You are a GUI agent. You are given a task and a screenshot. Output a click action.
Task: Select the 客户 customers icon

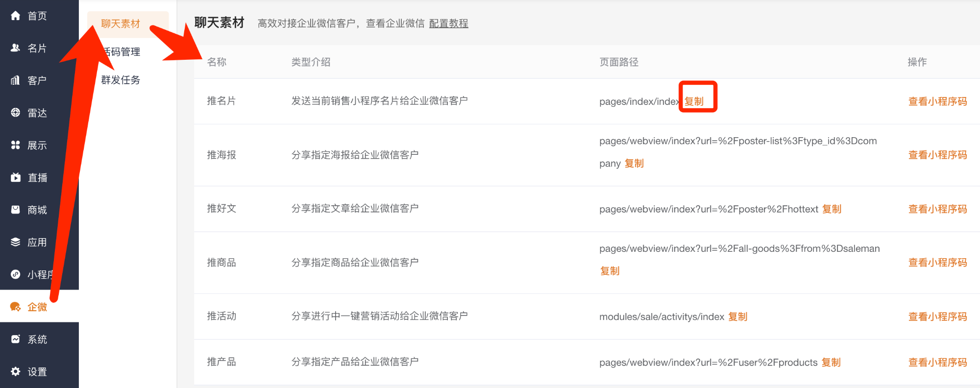click(16, 80)
